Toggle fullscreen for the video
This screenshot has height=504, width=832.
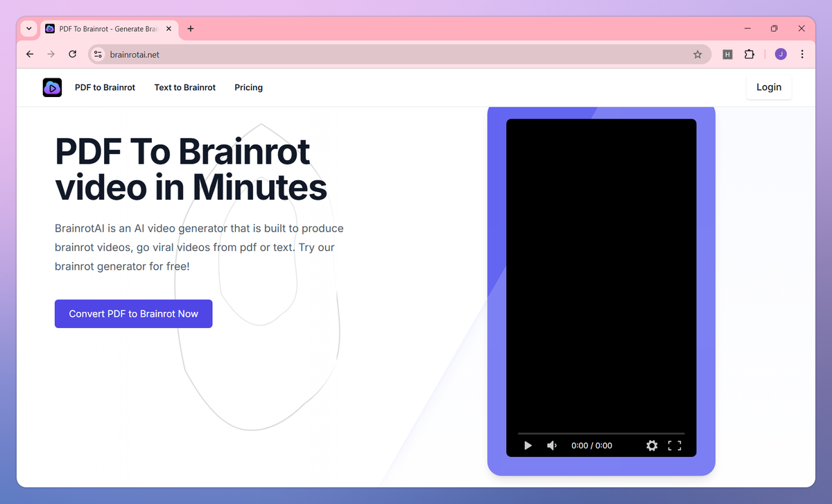coord(675,446)
